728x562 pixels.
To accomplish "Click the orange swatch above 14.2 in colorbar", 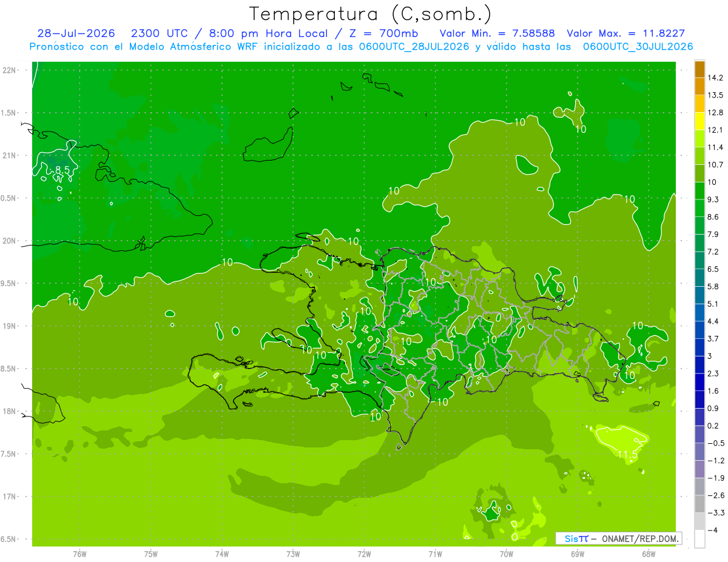I will coord(699,69).
